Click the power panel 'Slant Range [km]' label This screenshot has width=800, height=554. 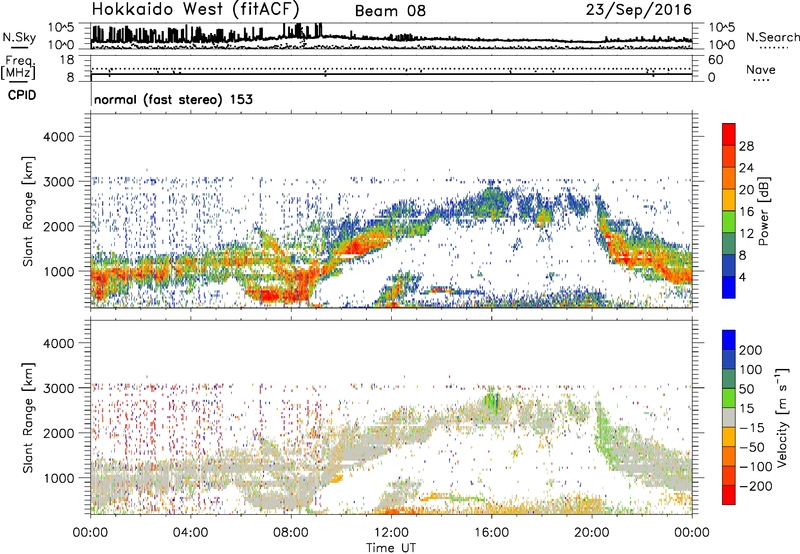28,211
